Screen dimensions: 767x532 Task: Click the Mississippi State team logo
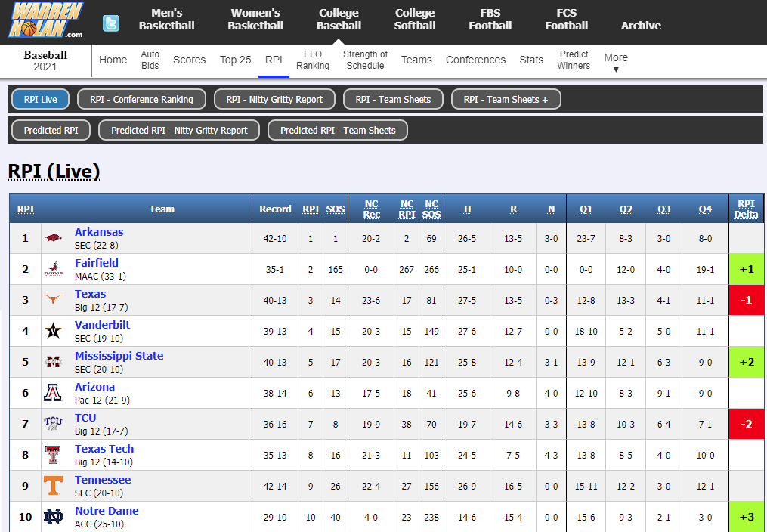[54, 362]
